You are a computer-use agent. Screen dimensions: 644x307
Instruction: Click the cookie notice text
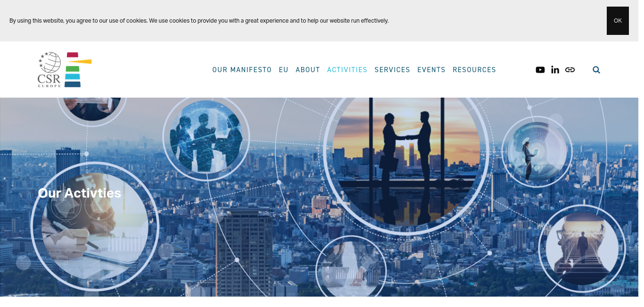click(199, 21)
